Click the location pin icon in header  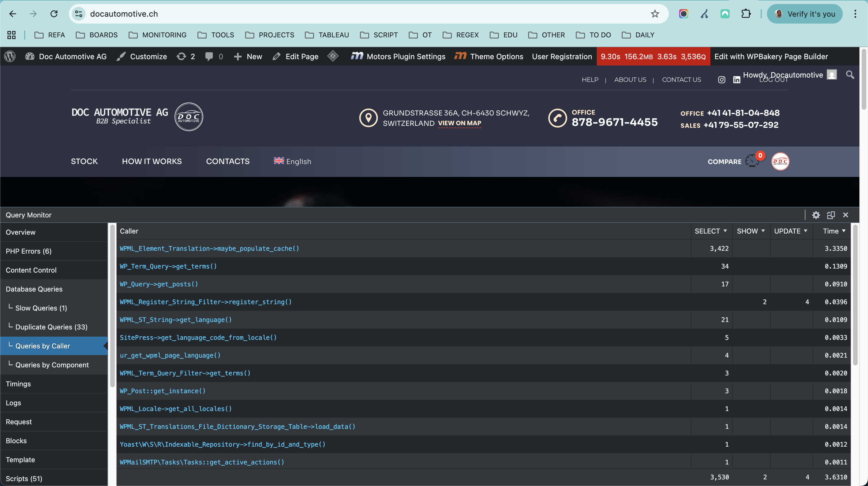point(368,118)
